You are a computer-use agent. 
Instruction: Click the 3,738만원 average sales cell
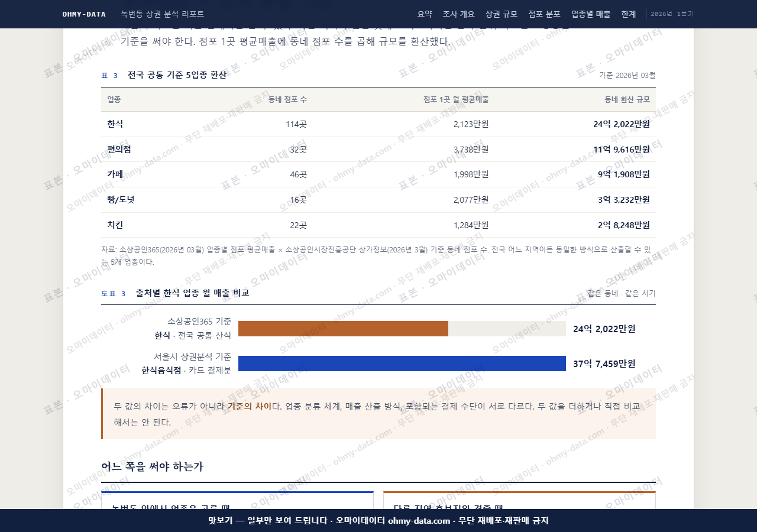(x=471, y=150)
